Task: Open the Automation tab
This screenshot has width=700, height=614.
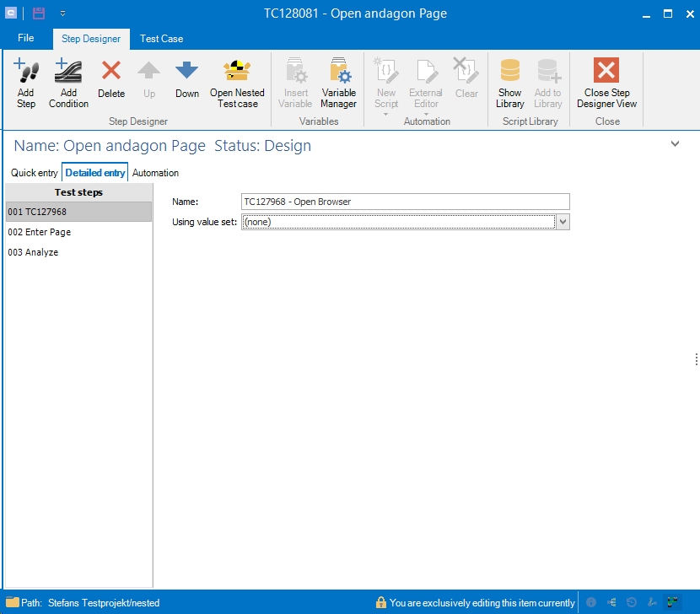Action: [x=155, y=173]
